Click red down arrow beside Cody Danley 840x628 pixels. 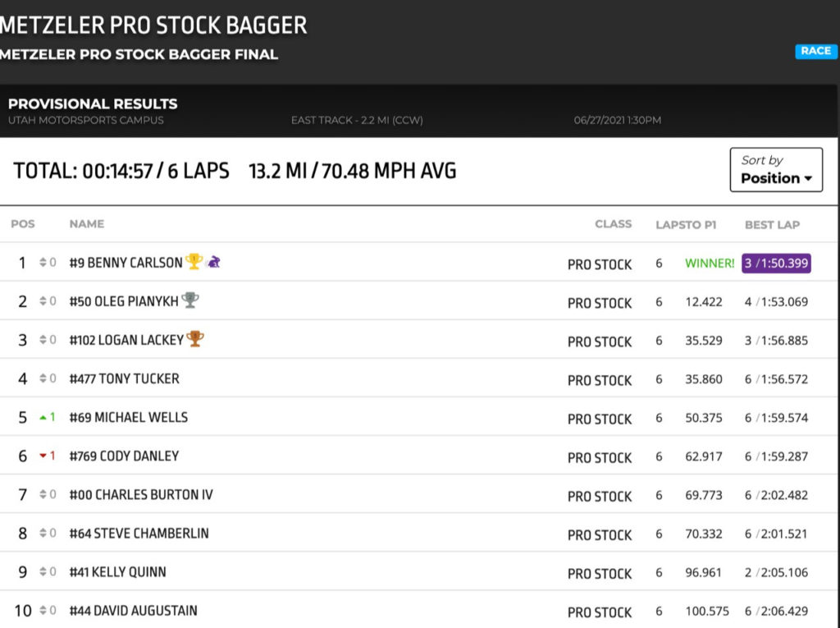point(43,456)
